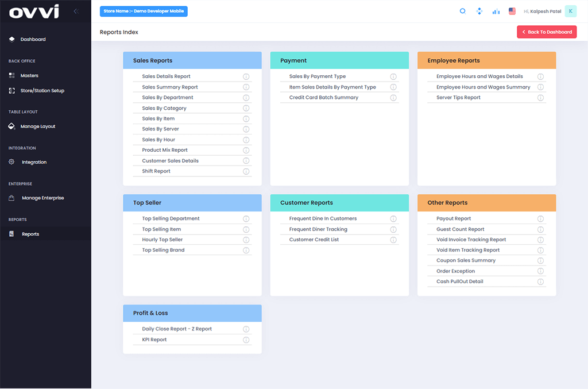588x389 pixels.
Task: Show info for Credit Card Batch Summary
Action: point(393,98)
